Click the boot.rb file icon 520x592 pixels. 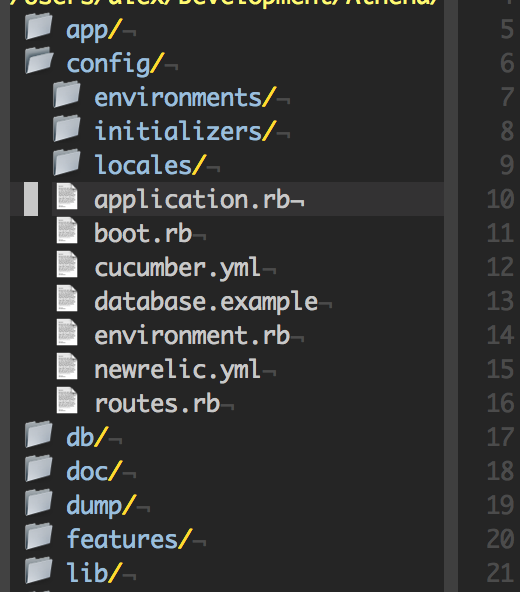67,230
